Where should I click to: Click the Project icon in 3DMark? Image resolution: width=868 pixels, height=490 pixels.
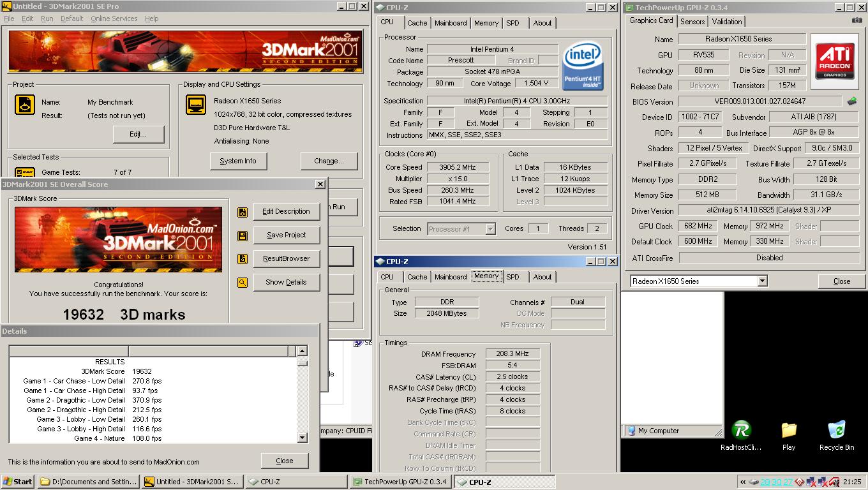(x=25, y=105)
